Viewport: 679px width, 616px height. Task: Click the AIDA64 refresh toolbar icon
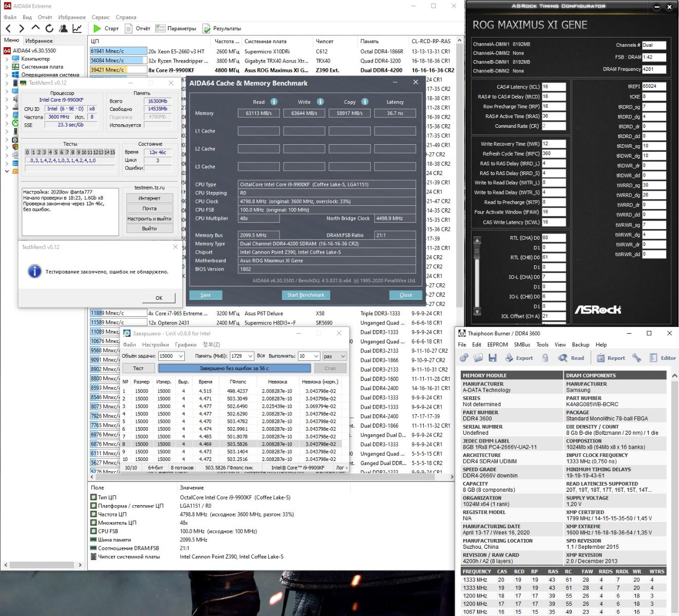[x=49, y=29]
